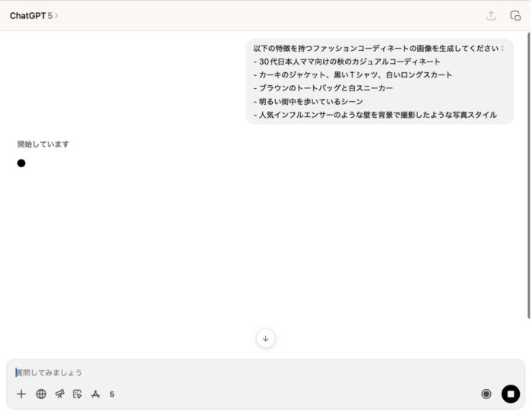Click the 人気インフルエンサー line in the prompt
Screen dimensions: 532x415
pyautogui.click(x=375, y=115)
